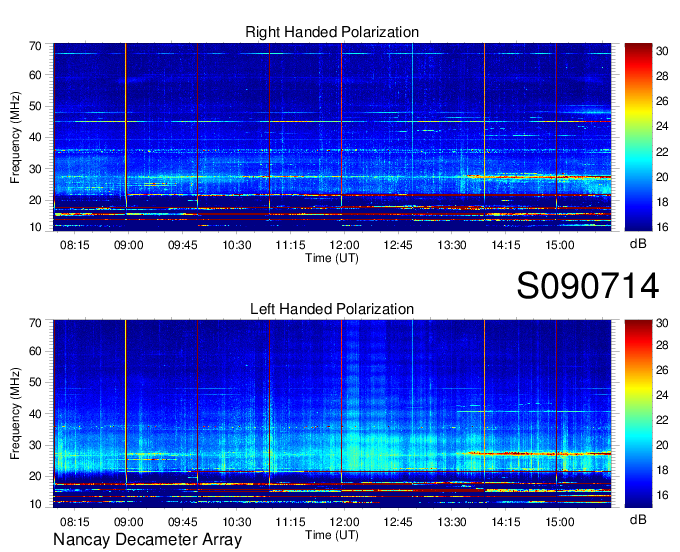The width and height of the screenshot is (680, 552).
Task: Click the 20 dB label on the top colorbar
Action: tap(662, 177)
